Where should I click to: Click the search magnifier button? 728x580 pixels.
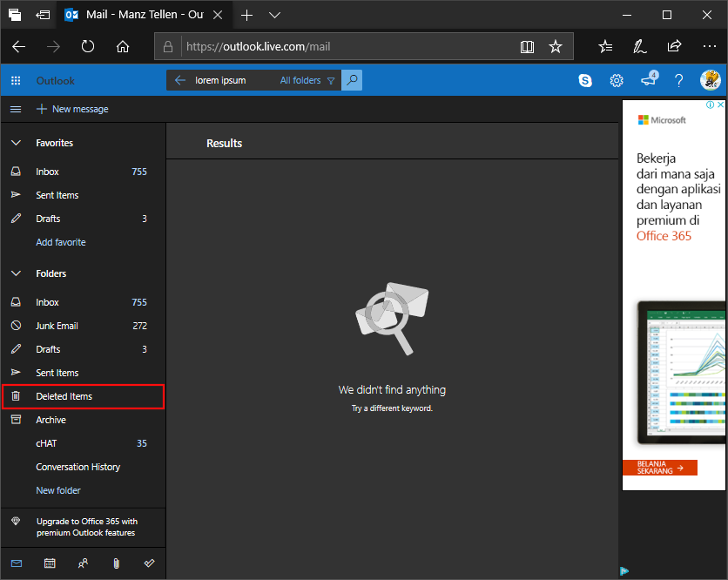pos(352,80)
